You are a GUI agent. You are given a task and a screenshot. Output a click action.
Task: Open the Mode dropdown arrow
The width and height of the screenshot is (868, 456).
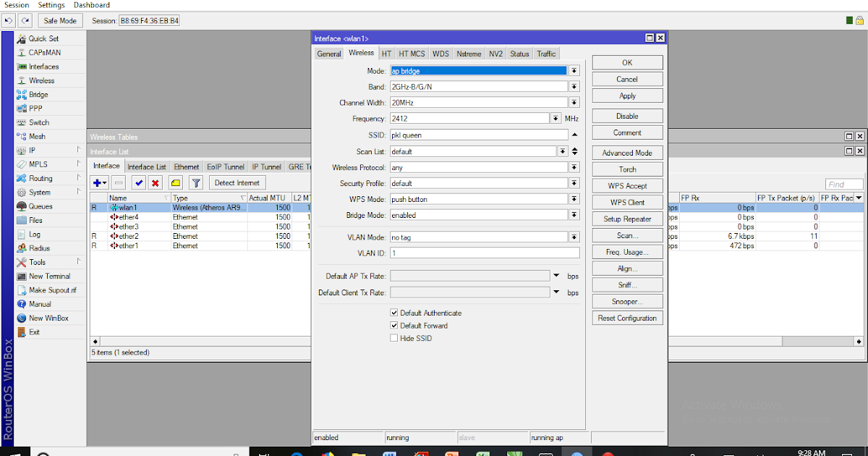coord(574,71)
